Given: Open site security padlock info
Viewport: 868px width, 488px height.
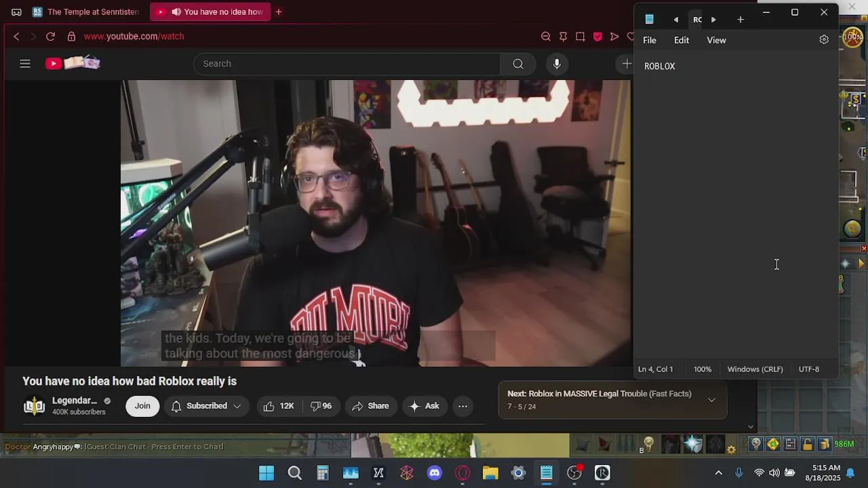Looking at the screenshot, I should pos(71,37).
